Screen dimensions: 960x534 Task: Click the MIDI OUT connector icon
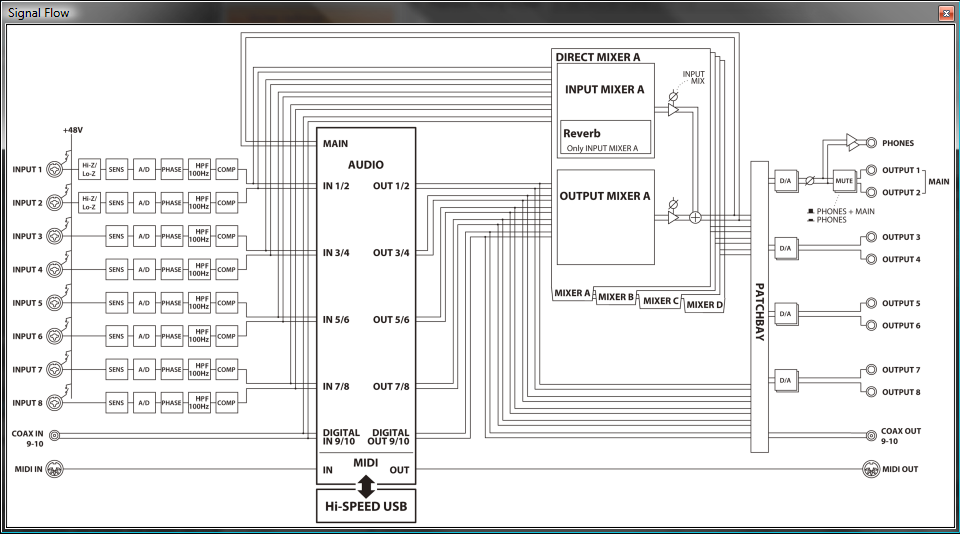[872, 469]
